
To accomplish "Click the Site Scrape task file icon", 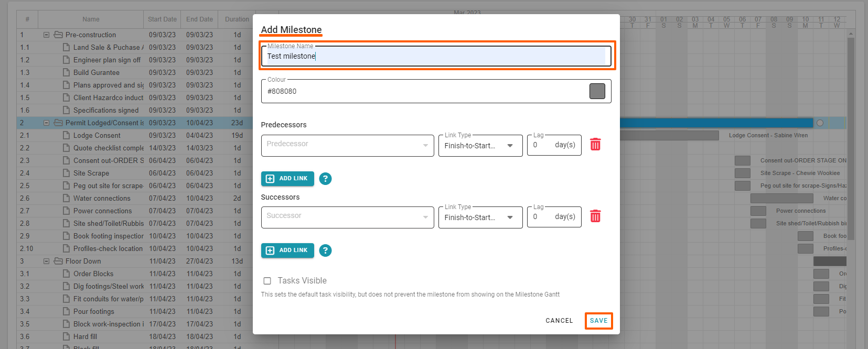I will (66, 173).
